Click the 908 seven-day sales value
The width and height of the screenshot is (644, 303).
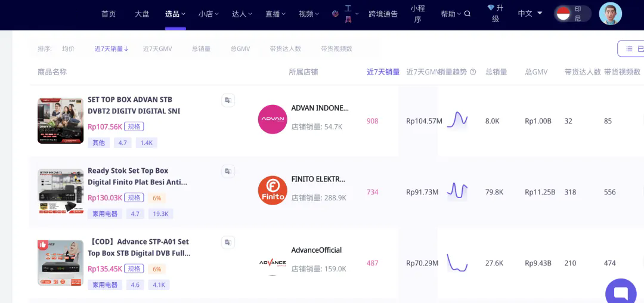[x=373, y=120]
